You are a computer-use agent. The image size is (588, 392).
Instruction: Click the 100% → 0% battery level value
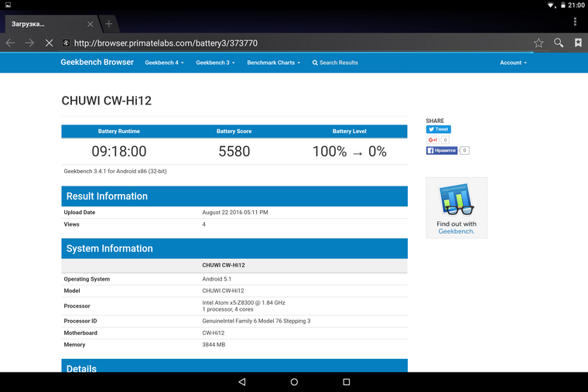point(350,152)
